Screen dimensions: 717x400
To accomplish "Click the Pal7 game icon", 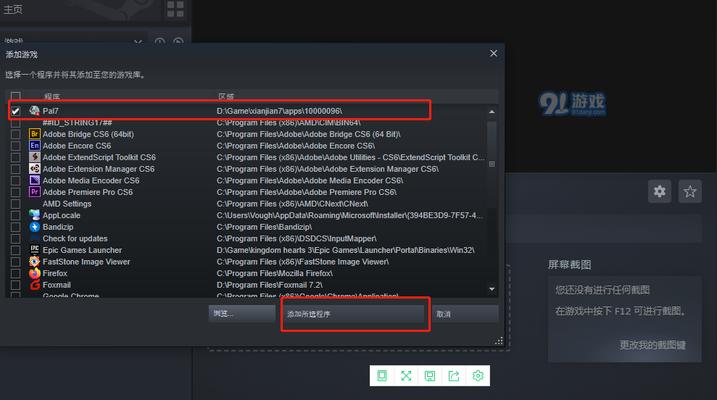I will pyautogui.click(x=34, y=111).
